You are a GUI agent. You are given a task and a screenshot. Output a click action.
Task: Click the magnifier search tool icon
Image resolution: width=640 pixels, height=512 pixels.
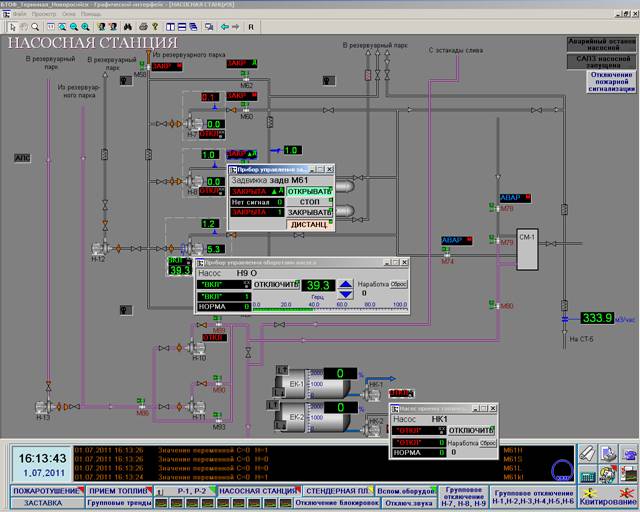pos(35,27)
